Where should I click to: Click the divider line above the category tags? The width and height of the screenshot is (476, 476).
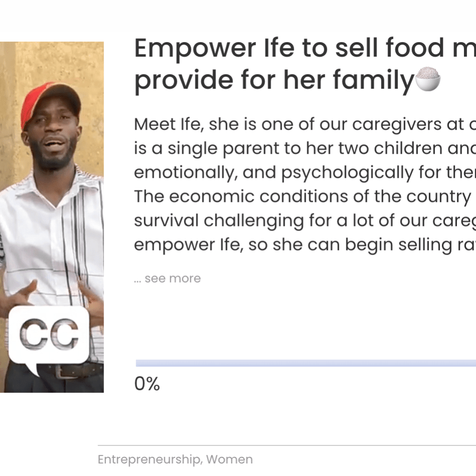[x=287, y=445]
